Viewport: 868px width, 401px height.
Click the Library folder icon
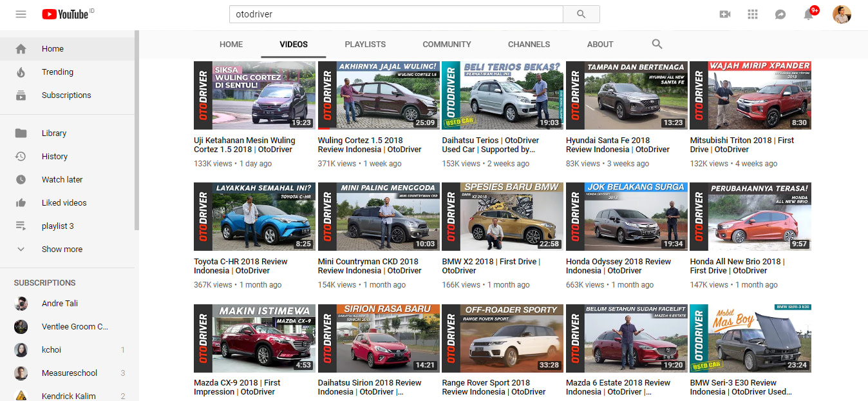pos(21,133)
